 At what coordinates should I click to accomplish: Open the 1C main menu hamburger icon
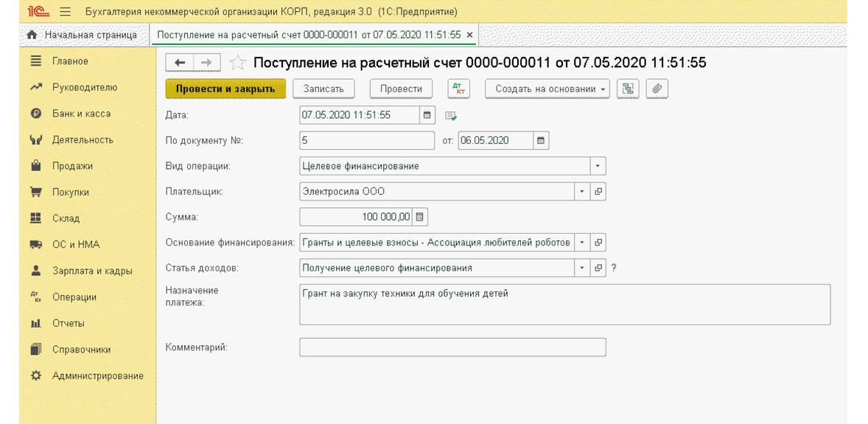coord(65,11)
